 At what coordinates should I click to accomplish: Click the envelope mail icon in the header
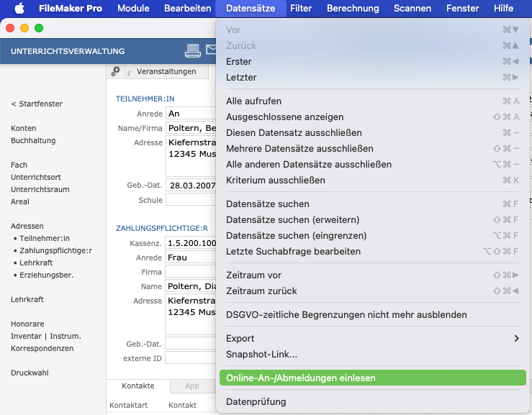coord(211,50)
